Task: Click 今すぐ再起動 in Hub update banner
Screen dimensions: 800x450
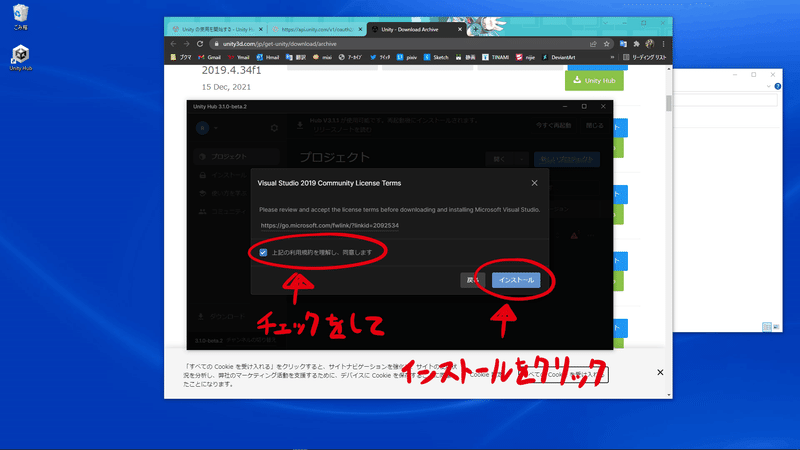Action: coord(553,126)
